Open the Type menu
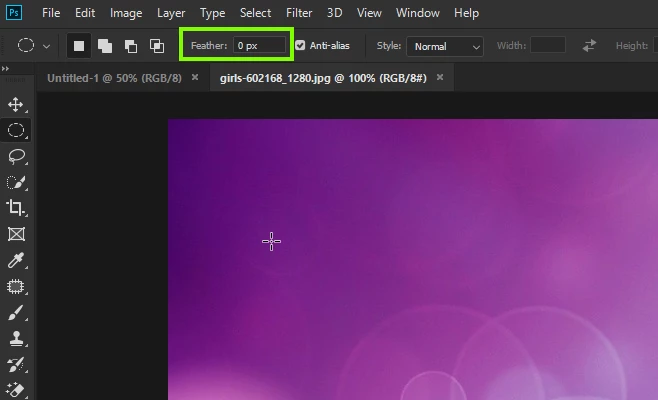 coord(212,13)
